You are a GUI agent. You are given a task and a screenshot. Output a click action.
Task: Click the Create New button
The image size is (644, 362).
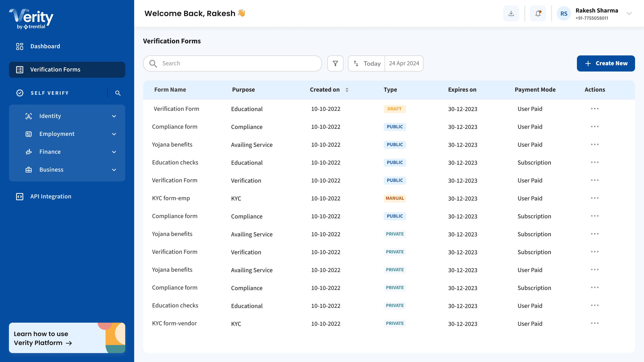click(606, 63)
